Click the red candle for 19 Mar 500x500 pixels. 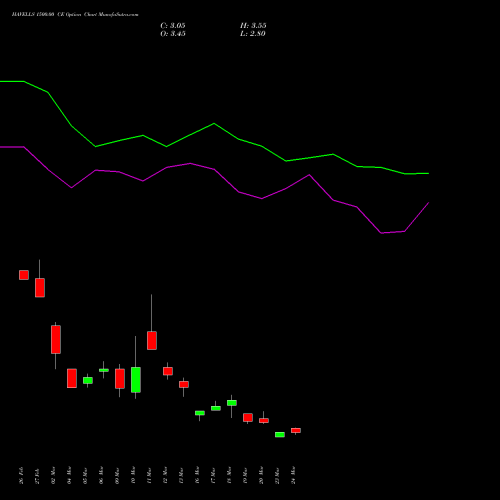(x=248, y=418)
